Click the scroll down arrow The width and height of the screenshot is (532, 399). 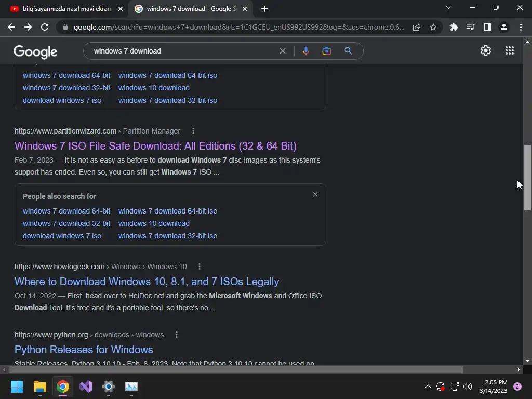click(527, 361)
